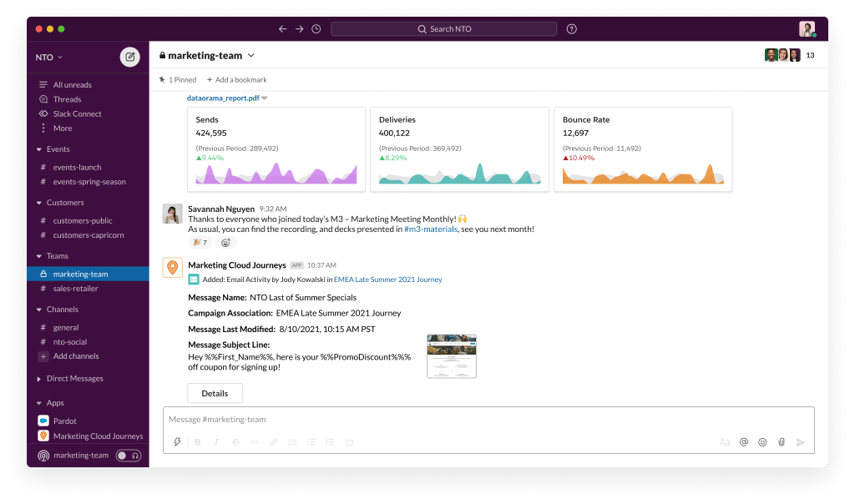Viewport: 855px width, 504px height.
Task: Click the email preview thumbnail image
Action: pos(451,356)
